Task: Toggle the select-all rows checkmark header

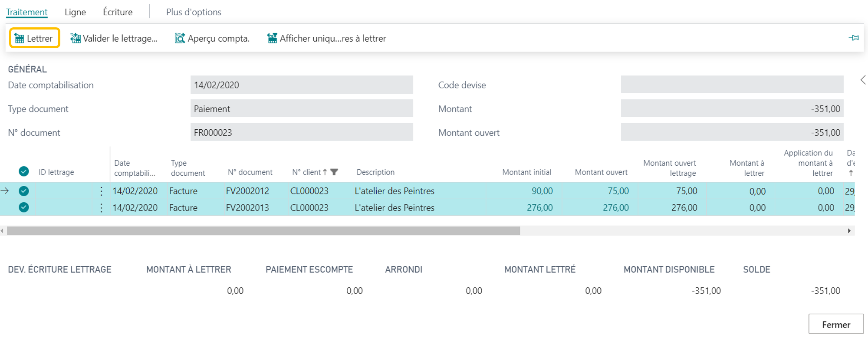Action: coord(24,171)
